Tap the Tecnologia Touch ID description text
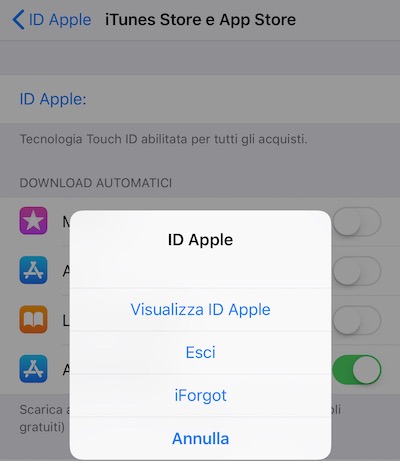400x461 pixels. point(163,139)
